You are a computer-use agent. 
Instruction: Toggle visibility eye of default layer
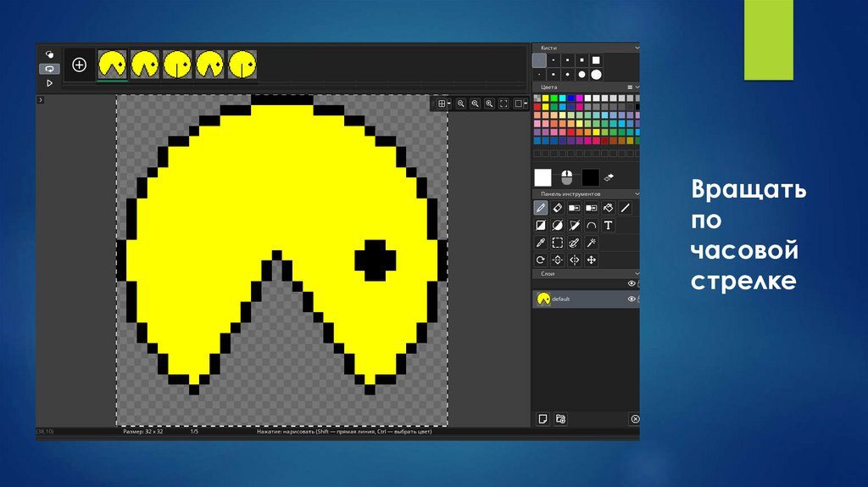click(x=631, y=299)
